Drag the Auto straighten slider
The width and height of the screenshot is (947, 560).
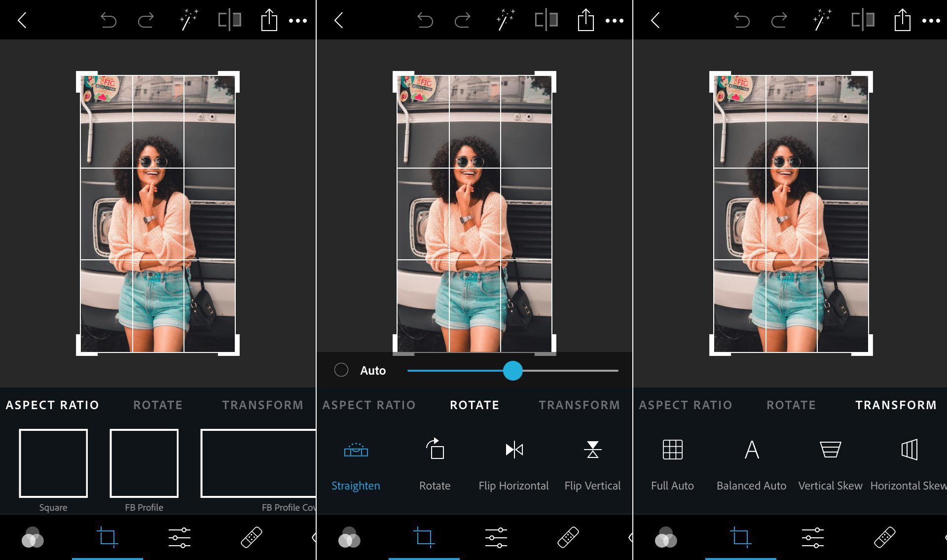(x=513, y=371)
